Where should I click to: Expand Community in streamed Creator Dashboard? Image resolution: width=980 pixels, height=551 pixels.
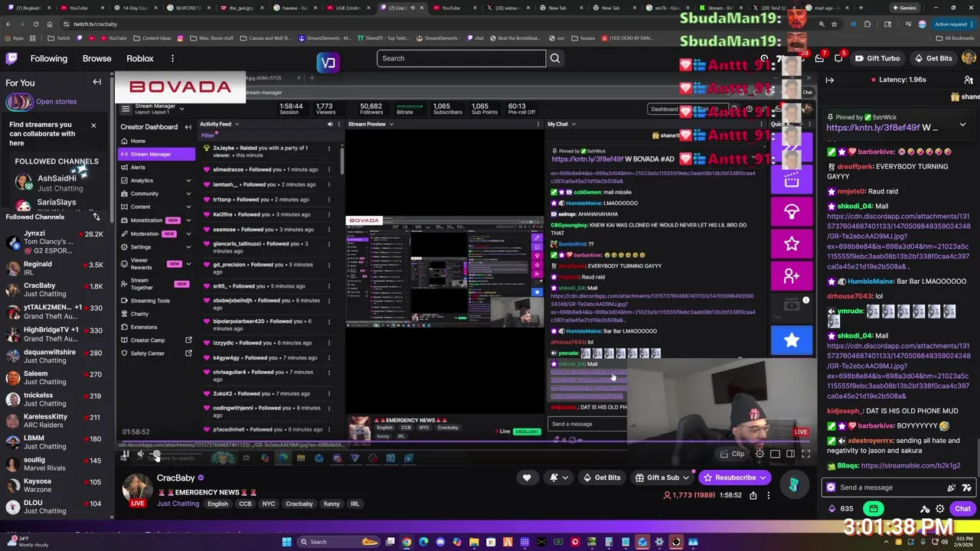tap(157, 194)
